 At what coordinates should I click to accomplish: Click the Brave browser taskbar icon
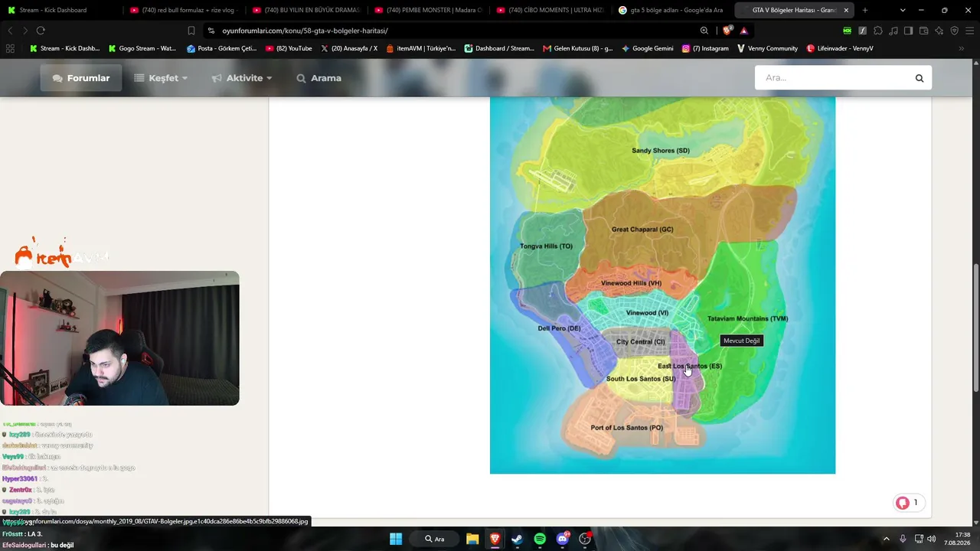coord(495,539)
